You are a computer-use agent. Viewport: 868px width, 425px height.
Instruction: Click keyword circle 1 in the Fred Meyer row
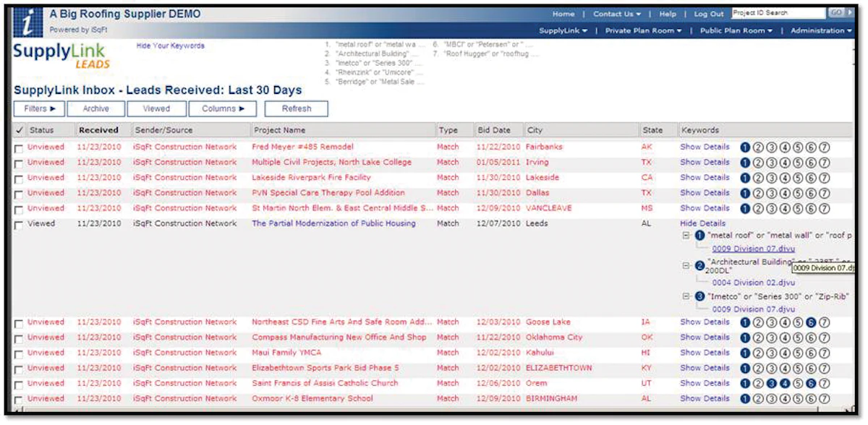[x=746, y=147]
